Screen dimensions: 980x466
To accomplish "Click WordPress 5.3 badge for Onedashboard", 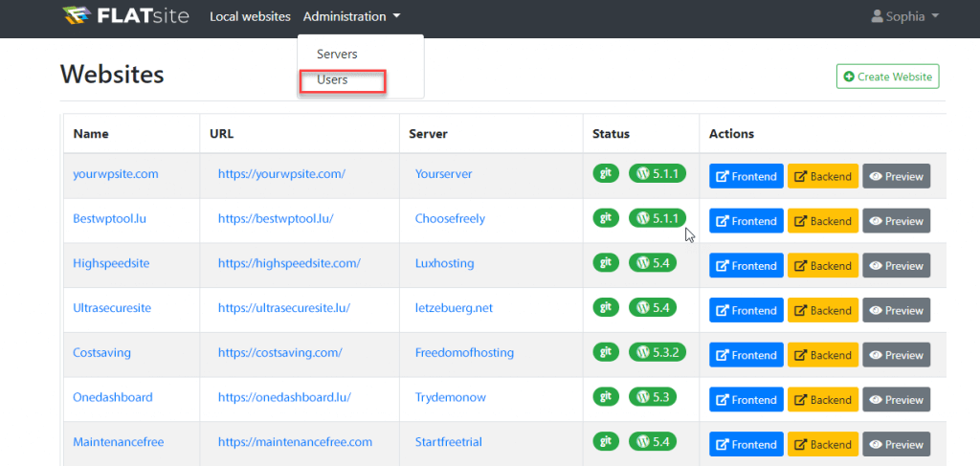I will tap(653, 397).
